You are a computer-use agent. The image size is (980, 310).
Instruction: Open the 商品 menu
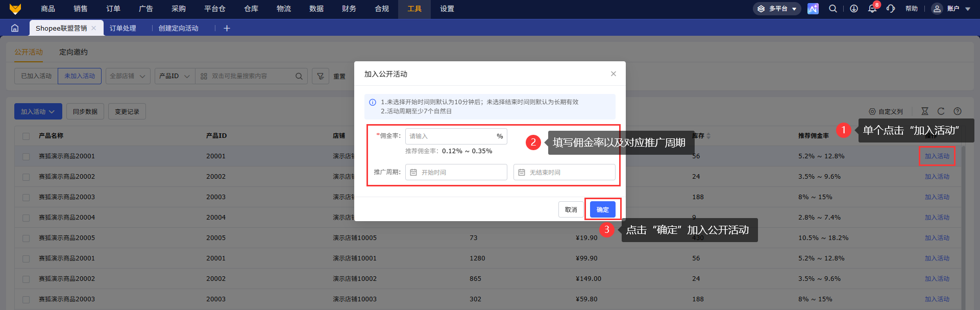(x=48, y=9)
